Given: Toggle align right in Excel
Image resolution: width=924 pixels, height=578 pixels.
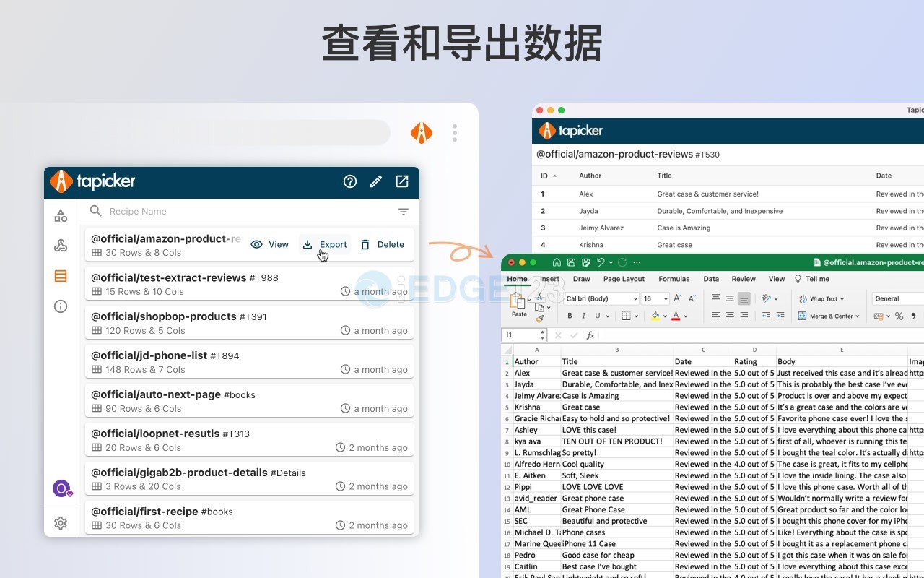Looking at the screenshot, I should [x=744, y=316].
